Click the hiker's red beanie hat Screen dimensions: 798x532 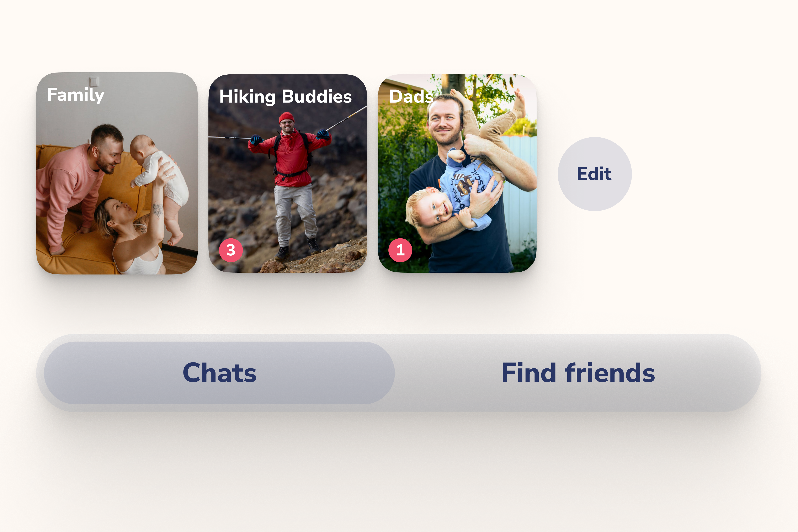click(287, 117)
